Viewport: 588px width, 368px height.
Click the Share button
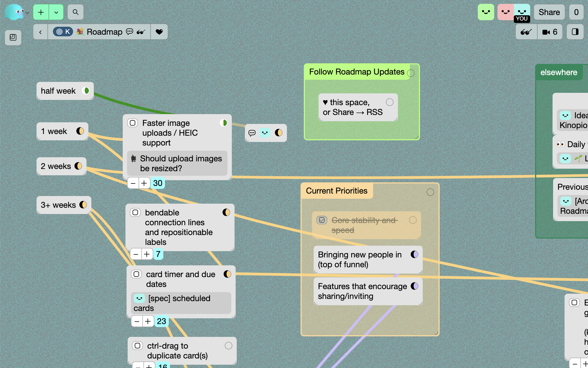point(549,12)
